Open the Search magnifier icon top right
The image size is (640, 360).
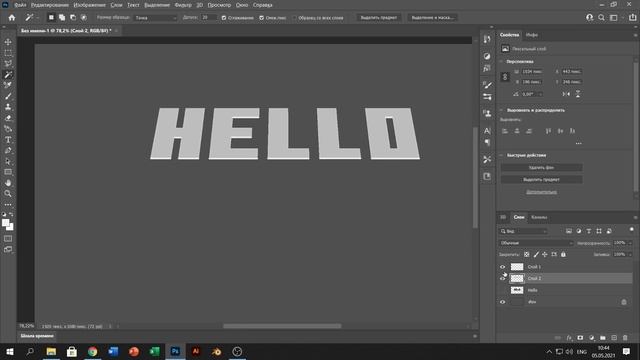[601, 18]
